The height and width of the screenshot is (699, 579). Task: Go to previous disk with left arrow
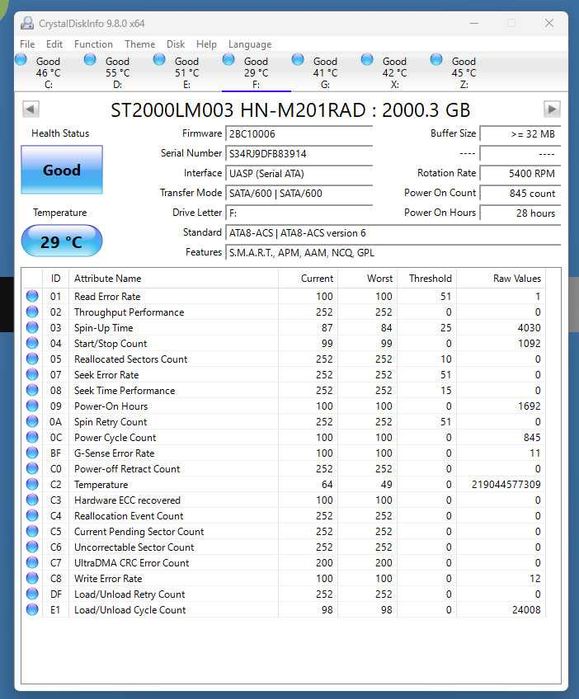31,109
